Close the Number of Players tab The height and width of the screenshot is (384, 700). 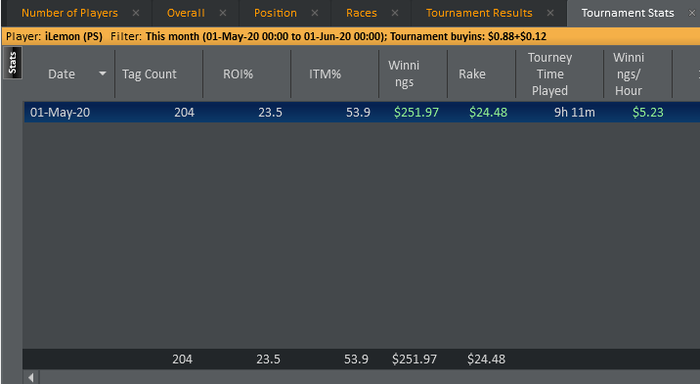[136, 13]
